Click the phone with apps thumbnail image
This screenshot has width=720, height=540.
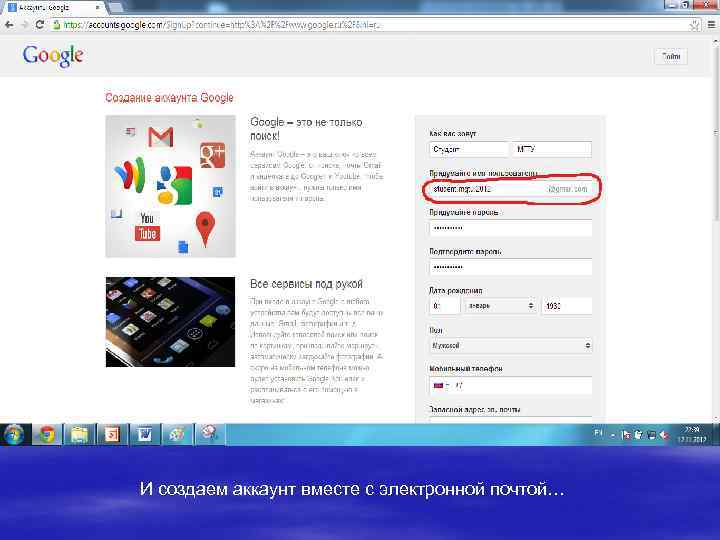[x=170, y=322]
